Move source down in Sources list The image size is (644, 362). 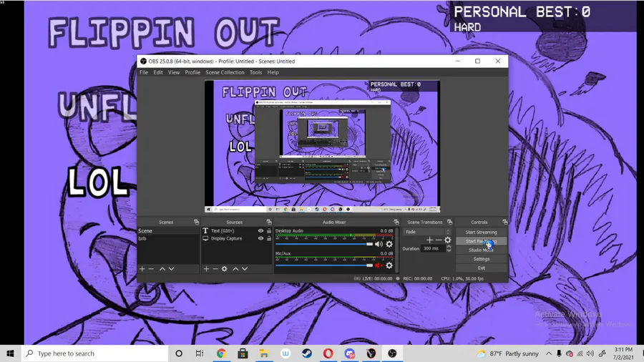coord(245,269)
